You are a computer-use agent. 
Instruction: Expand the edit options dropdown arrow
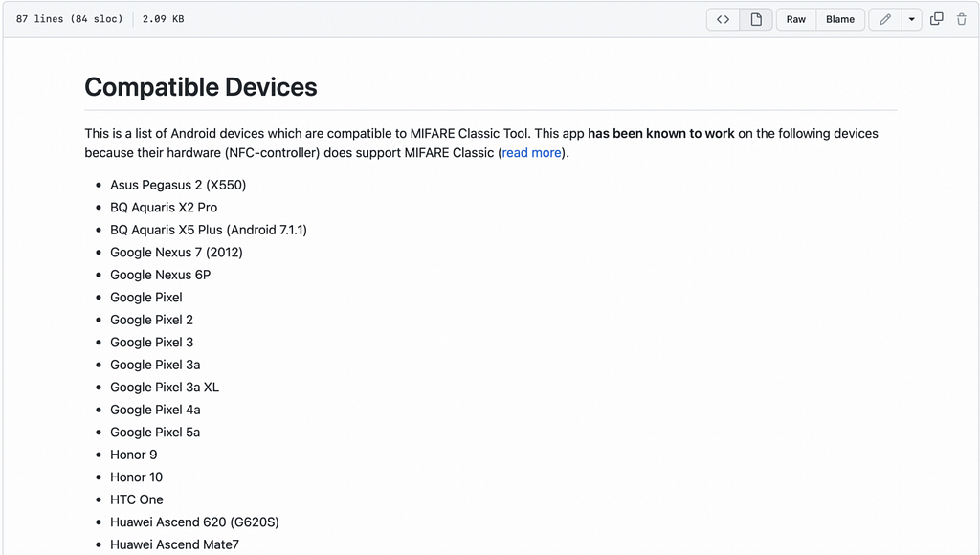[912, 19]
